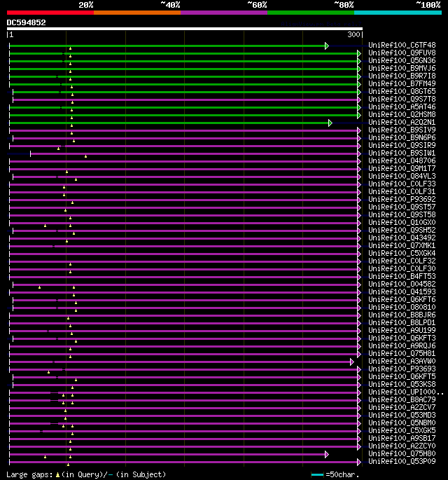Click the cyan ~100% identity color segment

[x=398, y=13]
